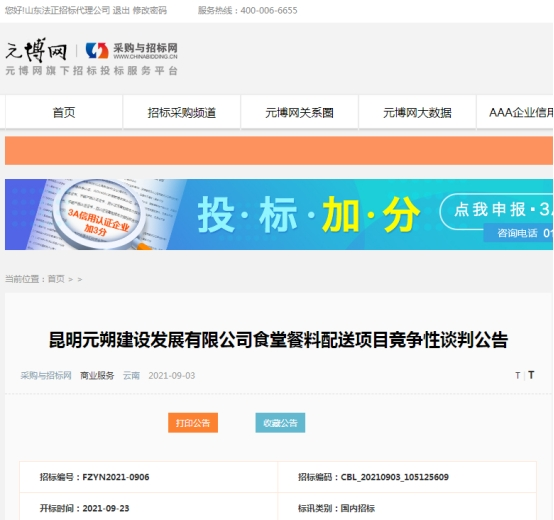Open the AAA企业信用 tab
Image resolution: width=554 pixels, height=520 pixels.
[515, 112]
